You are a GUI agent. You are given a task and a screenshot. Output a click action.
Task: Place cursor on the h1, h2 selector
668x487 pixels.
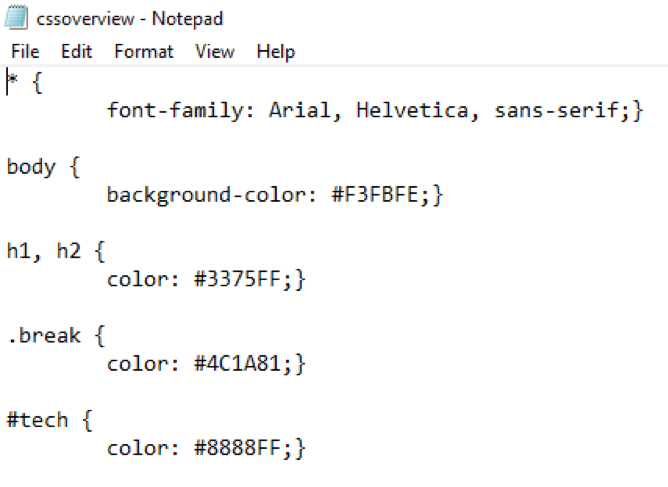tap(56, 251)
